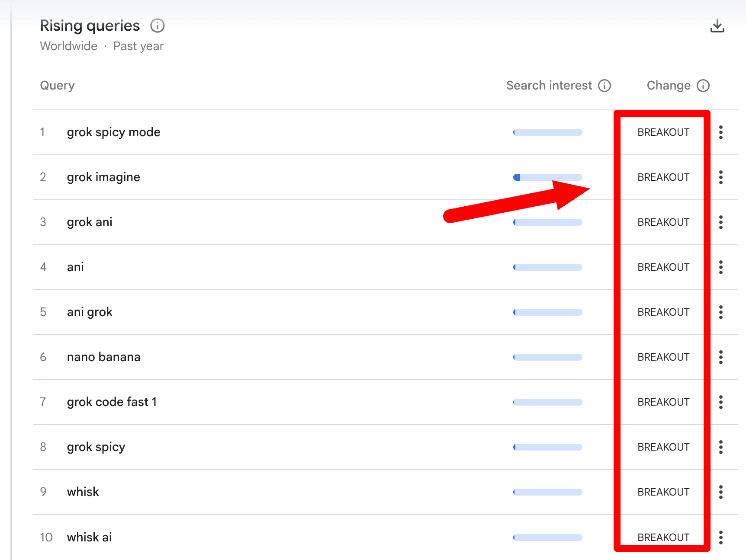The image size is (746, 560).
Task: Click the Rising queries heading
Action: [x=90, y=26]
